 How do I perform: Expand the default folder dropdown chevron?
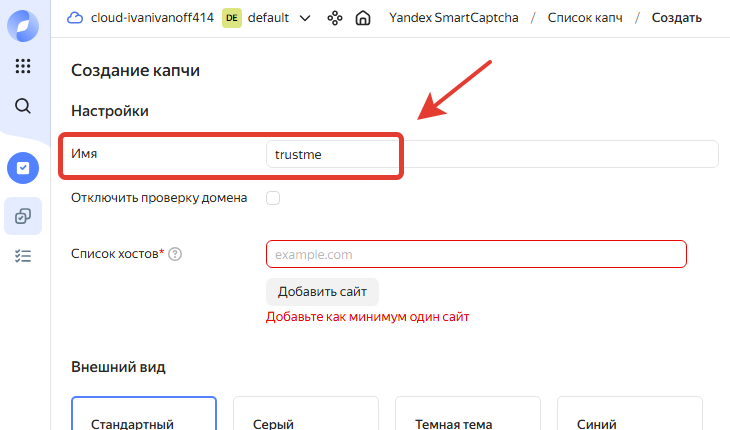[x=305, y=18]
